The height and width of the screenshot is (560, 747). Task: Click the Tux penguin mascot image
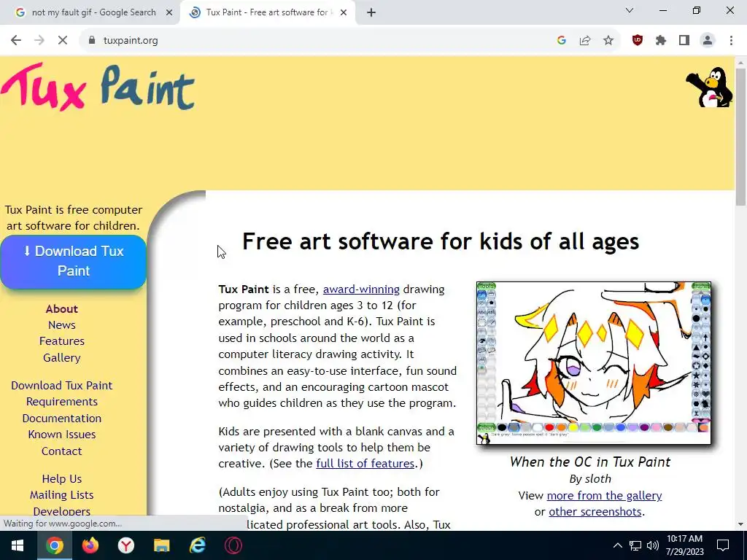click(x=710, y=87)
